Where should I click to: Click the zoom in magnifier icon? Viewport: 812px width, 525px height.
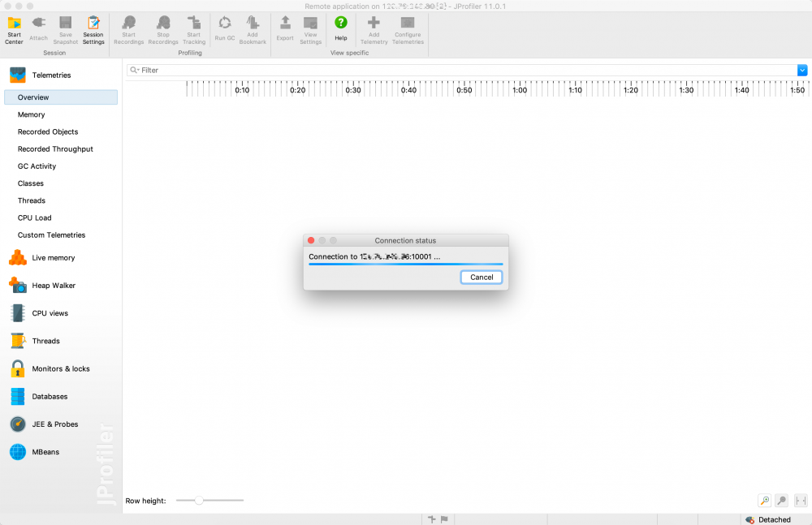coord(764,500)
